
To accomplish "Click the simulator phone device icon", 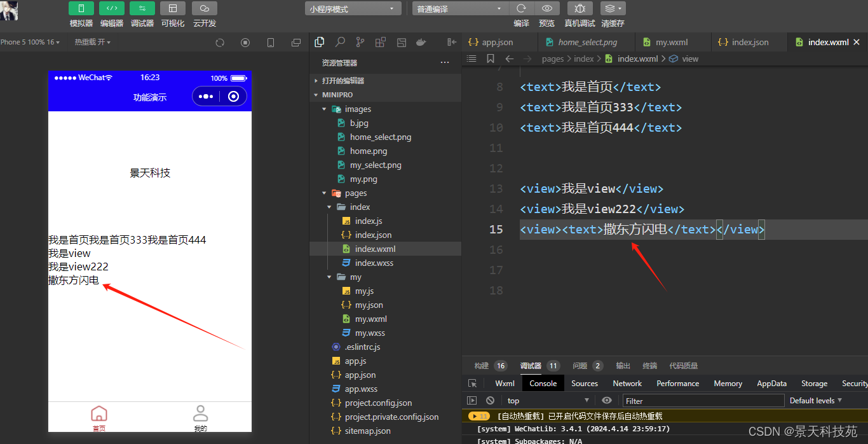I will coord(271,43).
